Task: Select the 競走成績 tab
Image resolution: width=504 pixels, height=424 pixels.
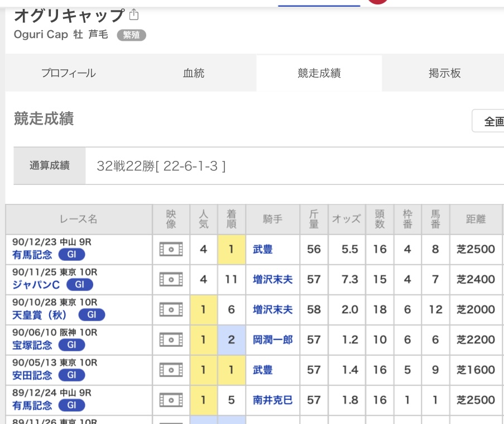Action: (x=319, y=73)
